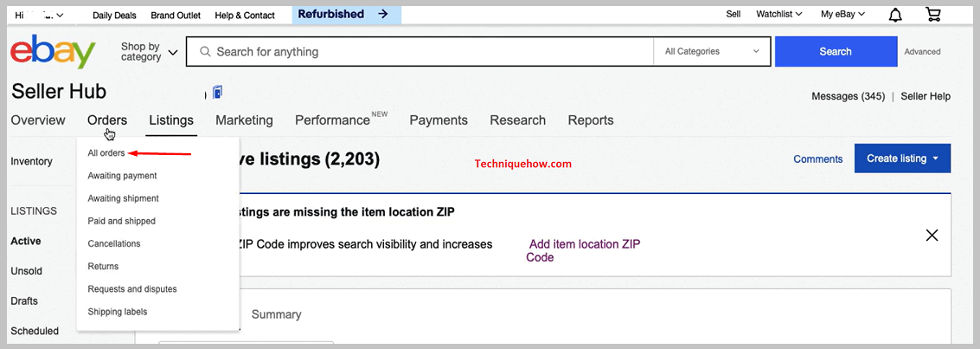
Task: Select Paid and shipped menu entry
Action: click(x=121, y=221)
